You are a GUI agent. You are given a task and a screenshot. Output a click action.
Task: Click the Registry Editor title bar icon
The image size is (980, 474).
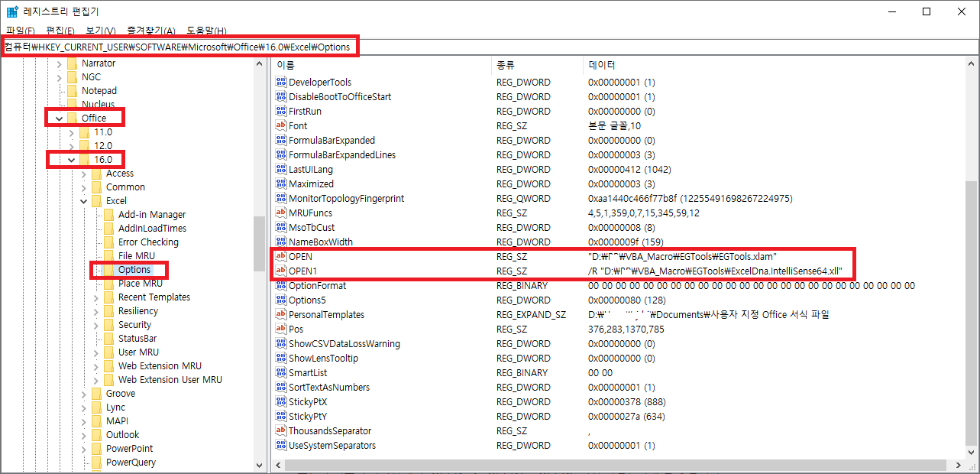(12, 11)
